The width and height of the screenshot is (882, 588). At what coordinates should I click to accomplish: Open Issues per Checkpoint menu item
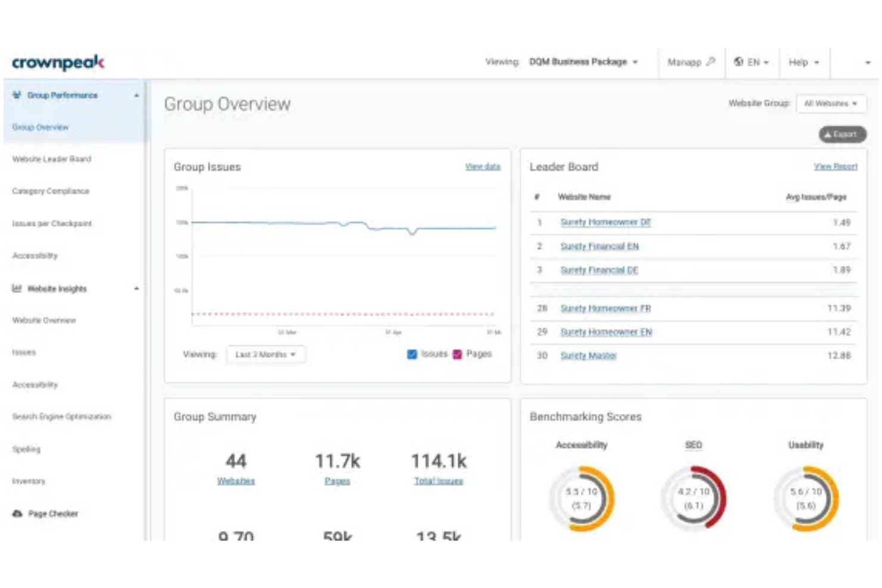click(52, 223)
